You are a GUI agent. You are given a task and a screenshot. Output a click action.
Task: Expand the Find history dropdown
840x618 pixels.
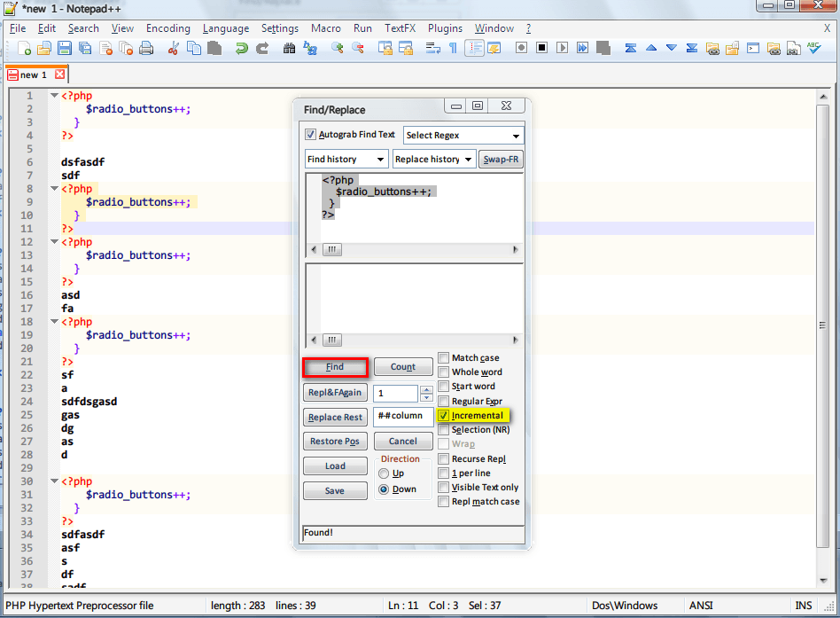346,160
